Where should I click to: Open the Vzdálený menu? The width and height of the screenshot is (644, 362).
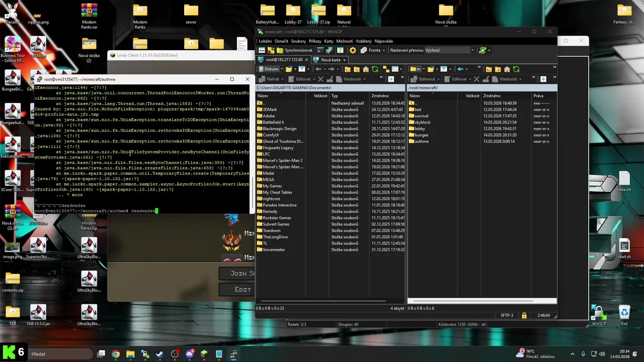coord(363,41)
